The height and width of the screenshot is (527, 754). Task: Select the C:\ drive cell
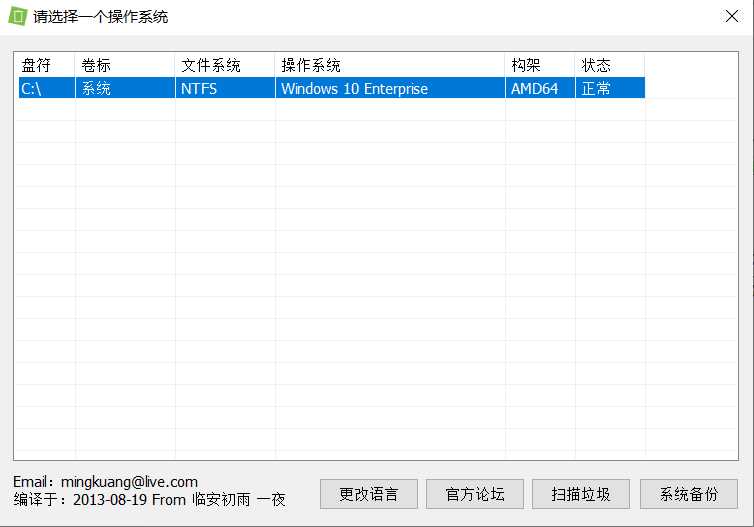47,88
